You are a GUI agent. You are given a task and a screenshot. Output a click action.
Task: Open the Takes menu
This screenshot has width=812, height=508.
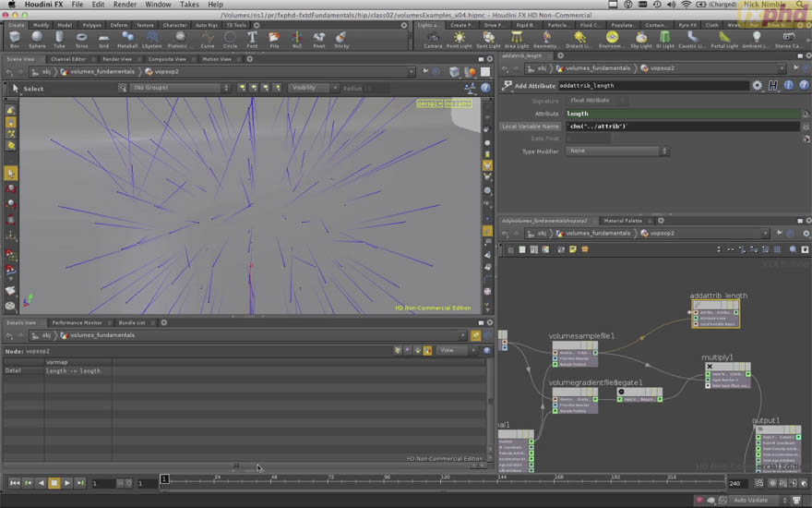189,4
